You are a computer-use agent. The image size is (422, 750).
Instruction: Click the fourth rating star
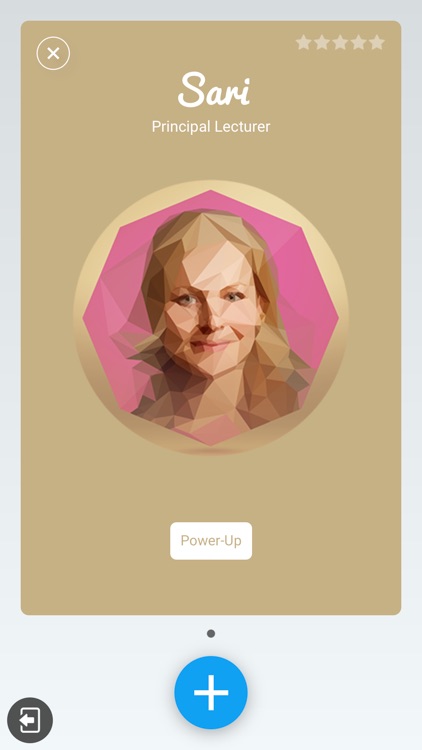[x=358, y=42]
